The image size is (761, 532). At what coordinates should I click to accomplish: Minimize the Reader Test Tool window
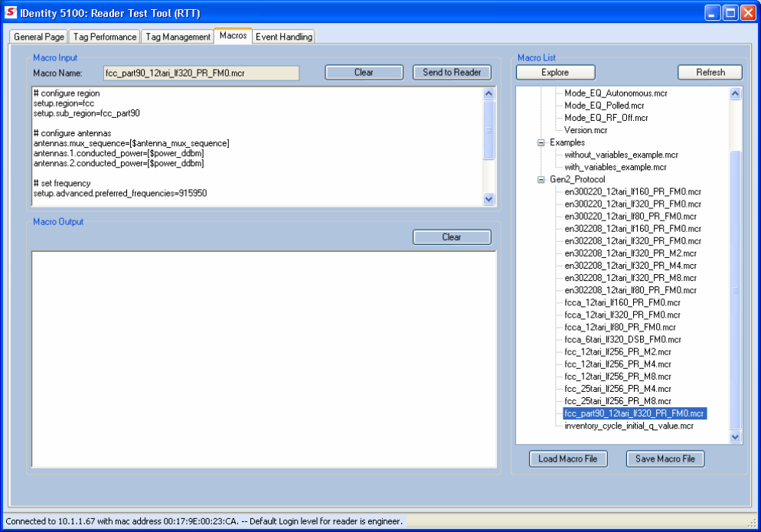tap(712, 12)
